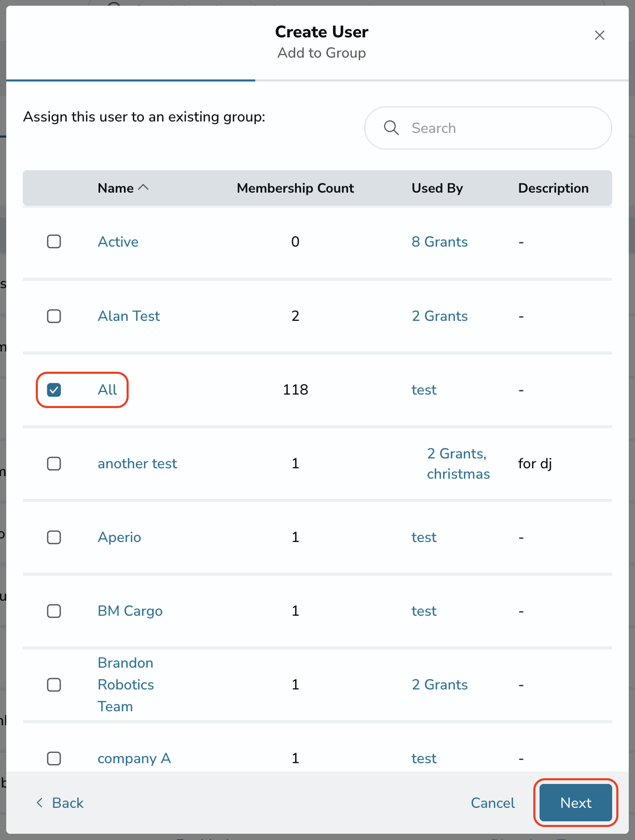The width and height of the screenshot is (635, 840).
Task: Sort by Used By column
Action: coord(437,188)
